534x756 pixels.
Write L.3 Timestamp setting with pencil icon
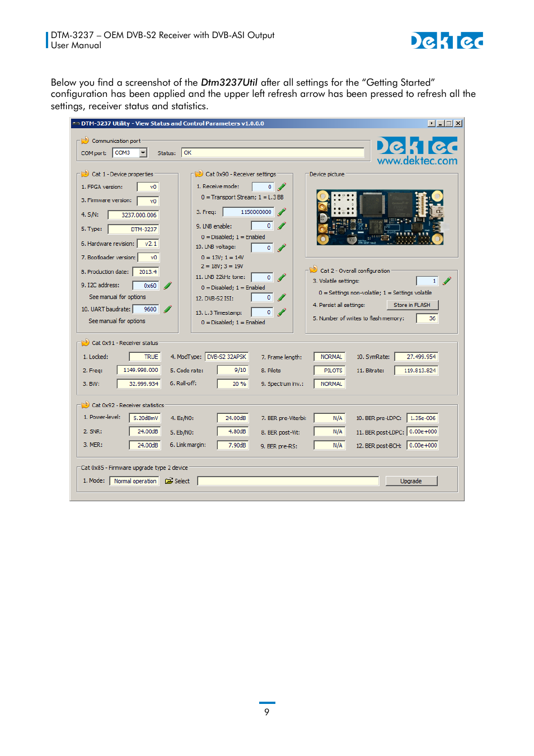(x=282, y=312)
